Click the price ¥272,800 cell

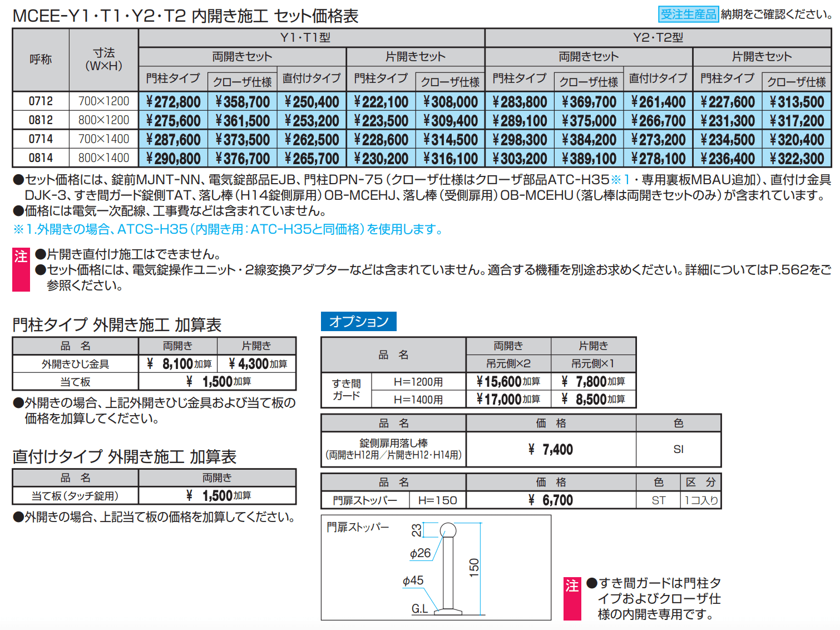[x=173, y=102]
